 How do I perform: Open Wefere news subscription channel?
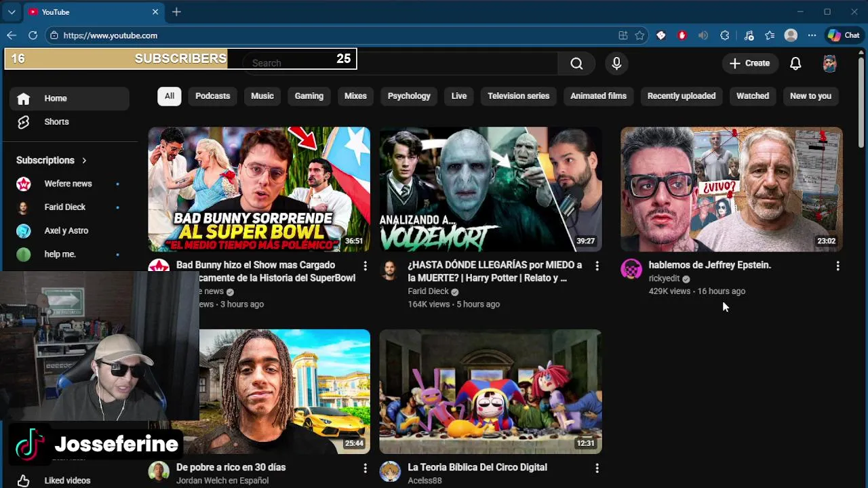(x=69, y=184)
